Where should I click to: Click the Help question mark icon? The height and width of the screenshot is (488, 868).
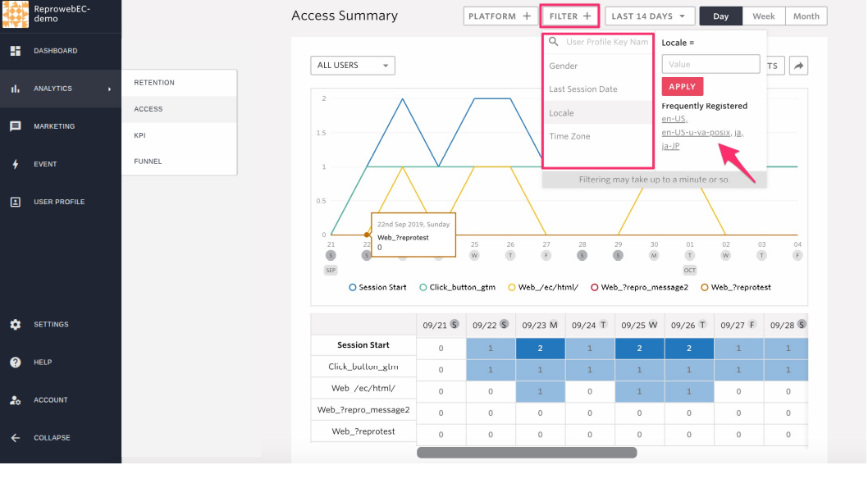(x=16, y=363)
